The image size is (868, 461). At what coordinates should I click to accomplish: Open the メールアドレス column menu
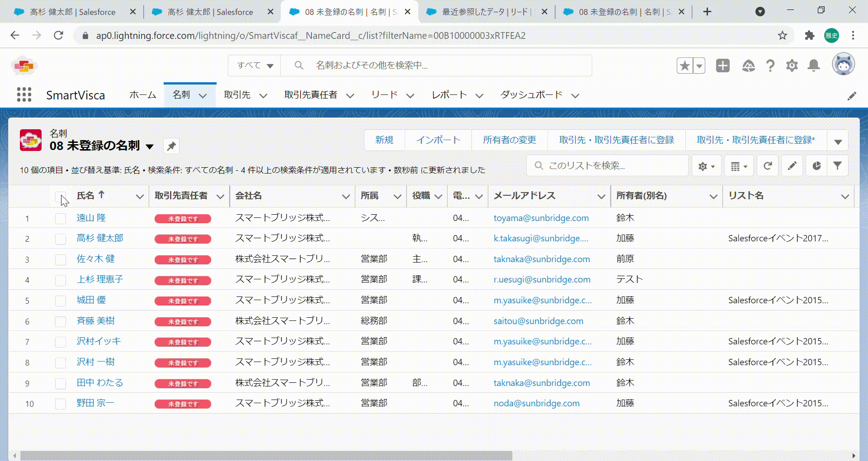pos(601,197)
